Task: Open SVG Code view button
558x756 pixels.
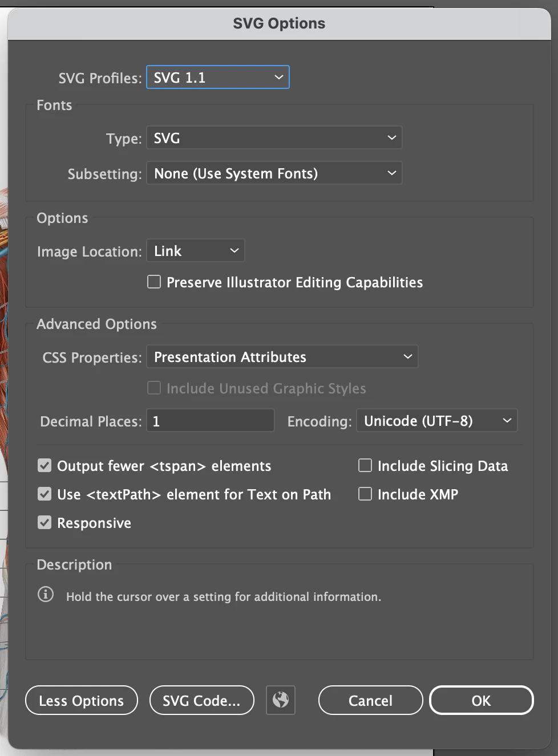Action: (201, 700)
